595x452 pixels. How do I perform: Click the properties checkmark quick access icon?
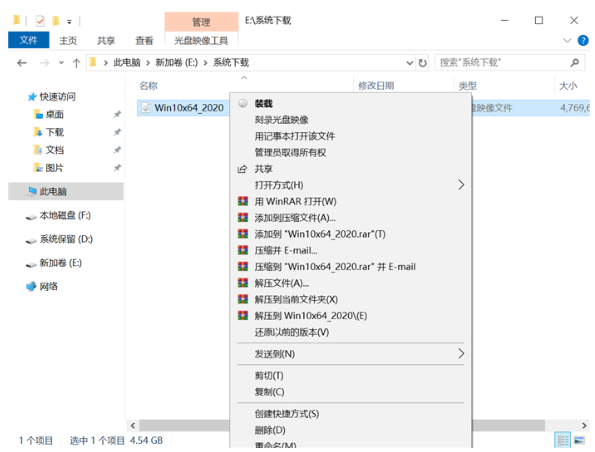tap(40, 21)
